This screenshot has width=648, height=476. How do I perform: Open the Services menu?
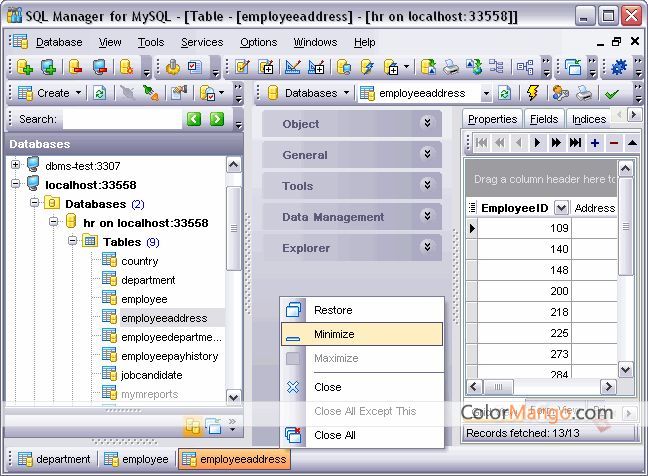[202, 42]
